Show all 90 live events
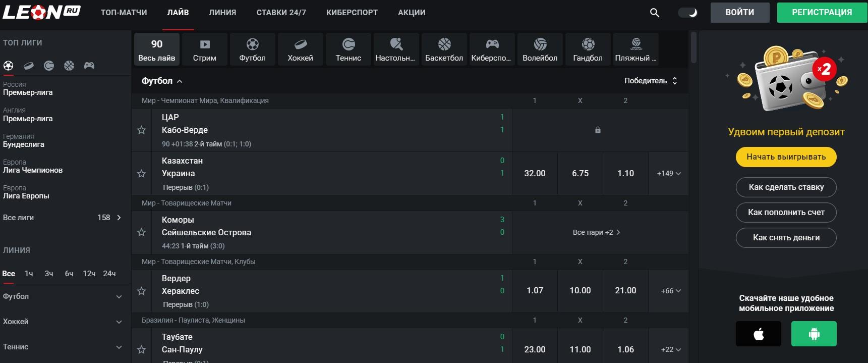This screenshot has width=868, height=363. click(157, 49)
